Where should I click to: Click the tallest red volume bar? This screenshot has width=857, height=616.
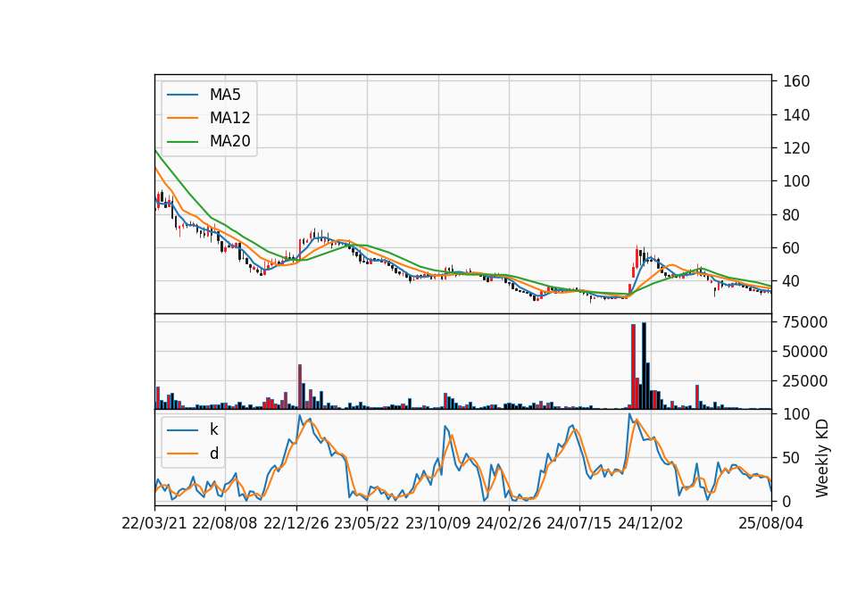(633, 367)
